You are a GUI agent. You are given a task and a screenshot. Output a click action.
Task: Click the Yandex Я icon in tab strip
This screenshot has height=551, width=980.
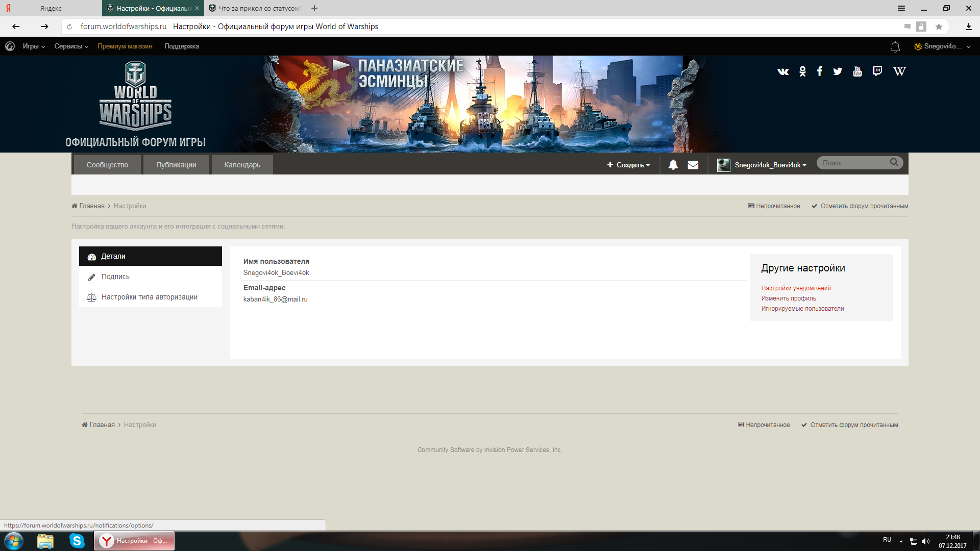point(8,8)
